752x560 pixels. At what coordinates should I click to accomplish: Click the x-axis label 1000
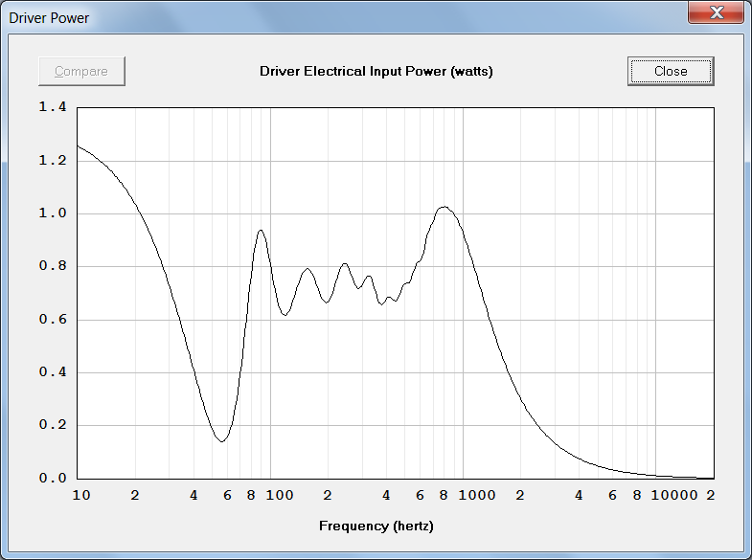477,495
